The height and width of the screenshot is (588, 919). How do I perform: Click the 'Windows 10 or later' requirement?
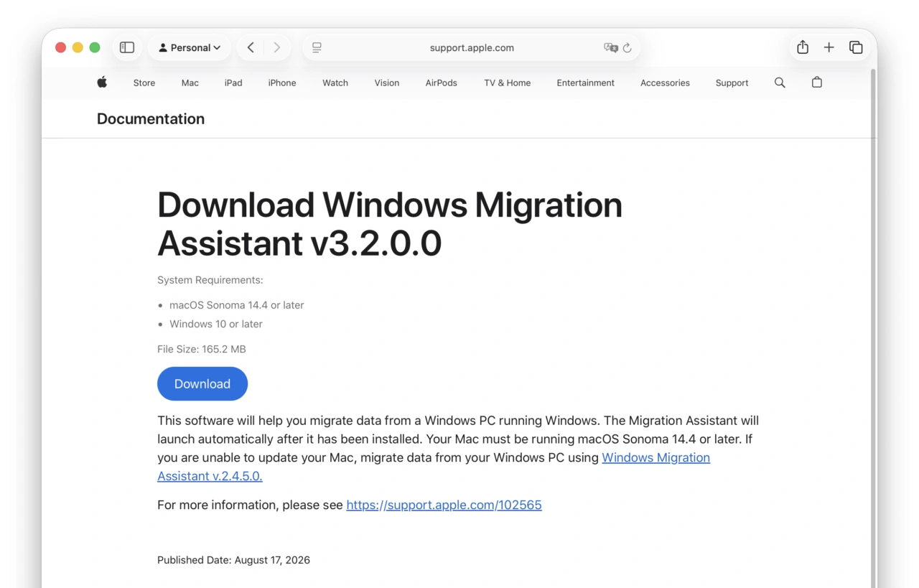(216, 324)
